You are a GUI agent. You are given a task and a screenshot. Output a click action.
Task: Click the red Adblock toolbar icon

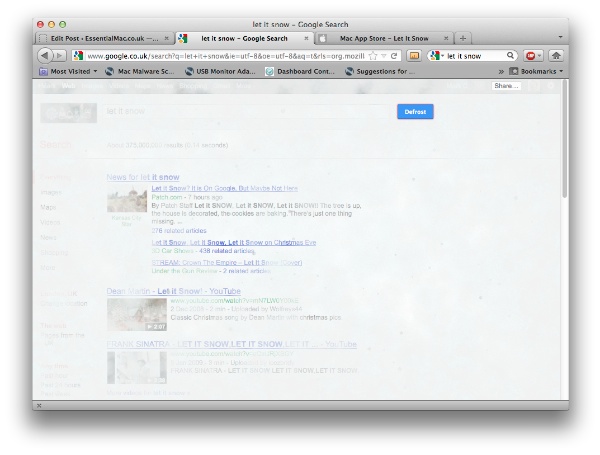click(x=530, y=56)
